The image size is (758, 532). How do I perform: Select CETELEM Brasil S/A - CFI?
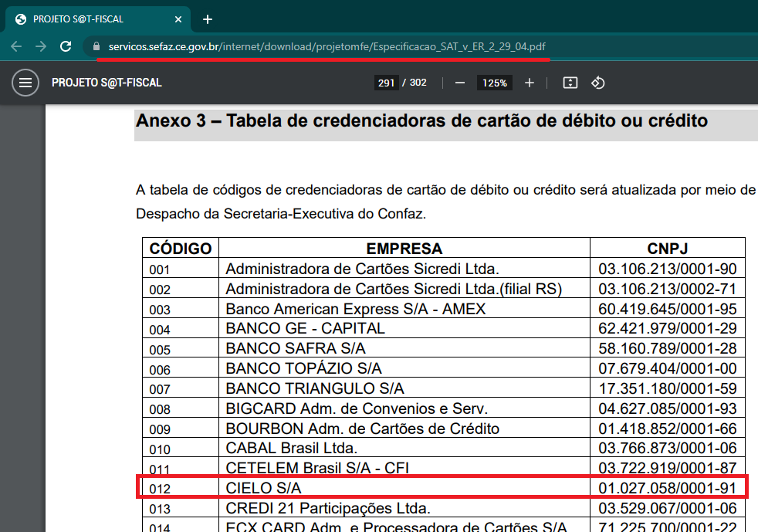(x=317, y=468)
